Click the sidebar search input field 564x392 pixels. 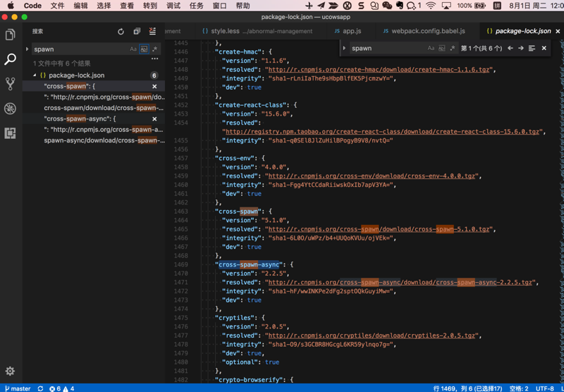79,49
